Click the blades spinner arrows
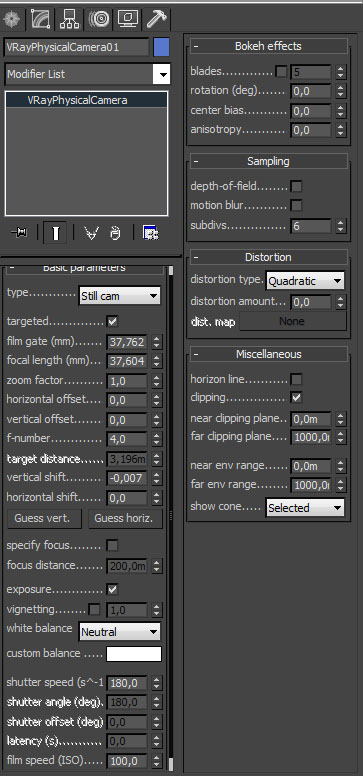This screenshot has width=363, height=776. 340,72
